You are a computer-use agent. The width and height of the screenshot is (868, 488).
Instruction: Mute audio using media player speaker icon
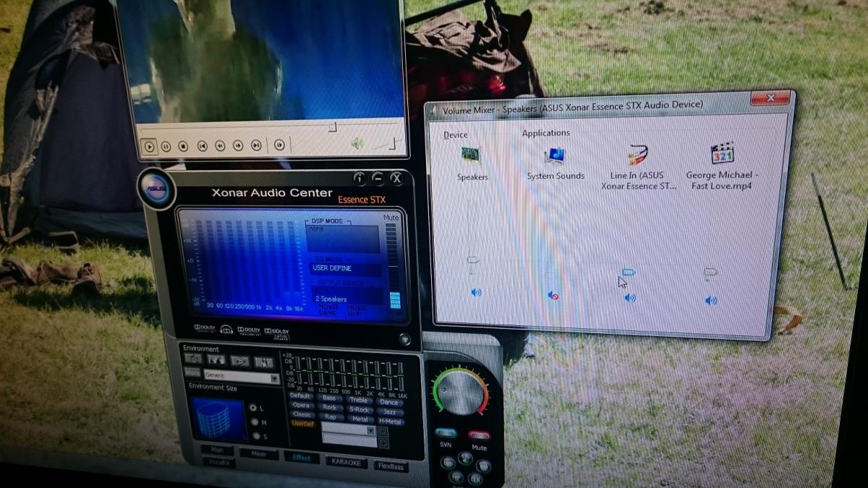tap(357, 144)
